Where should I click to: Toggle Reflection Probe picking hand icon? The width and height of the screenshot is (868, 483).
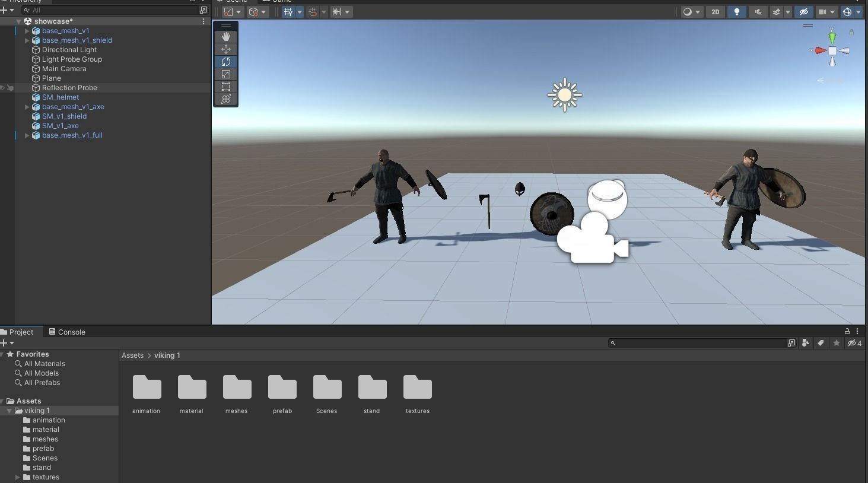(x=10, y=88)
